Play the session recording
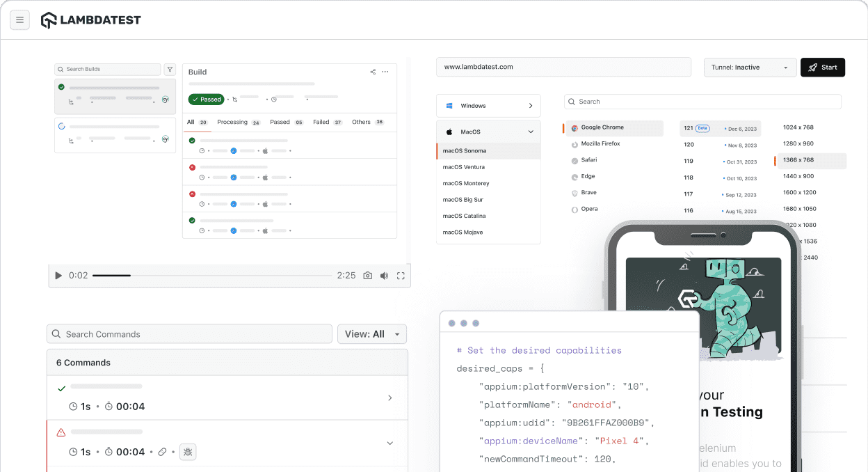The image size is (868, 472). point(58,275)
